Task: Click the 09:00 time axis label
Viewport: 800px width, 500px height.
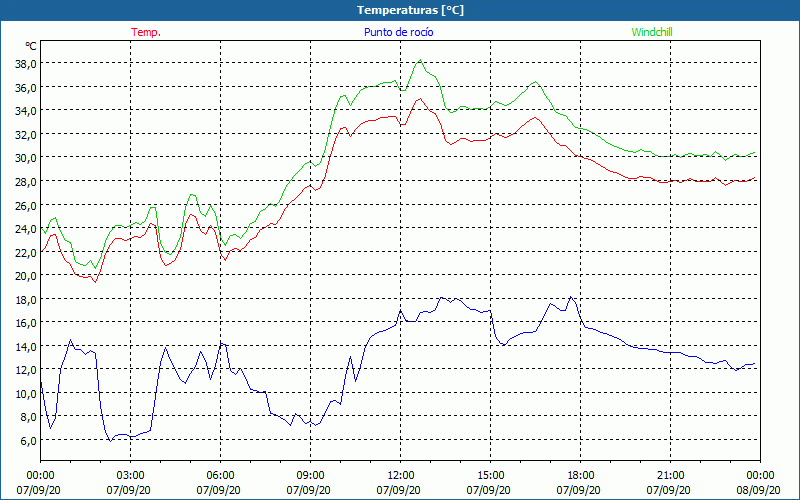Action: tap(311, 476)
